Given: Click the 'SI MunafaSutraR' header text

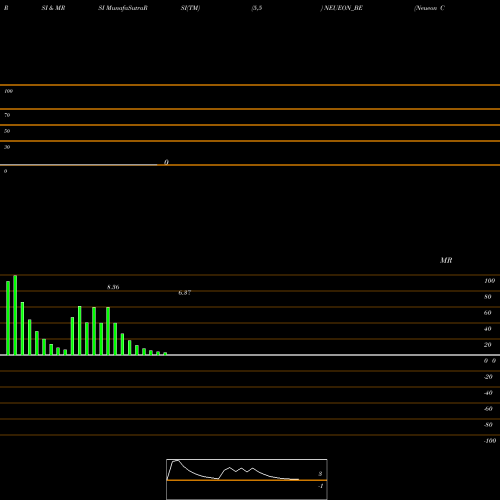Looking at the screenshot, I should click(123, 8).
